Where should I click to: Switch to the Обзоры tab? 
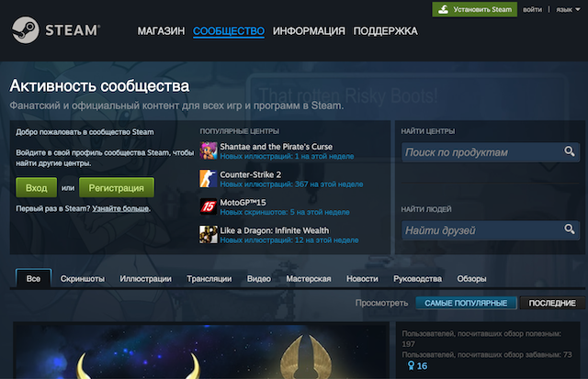point(471,279)
